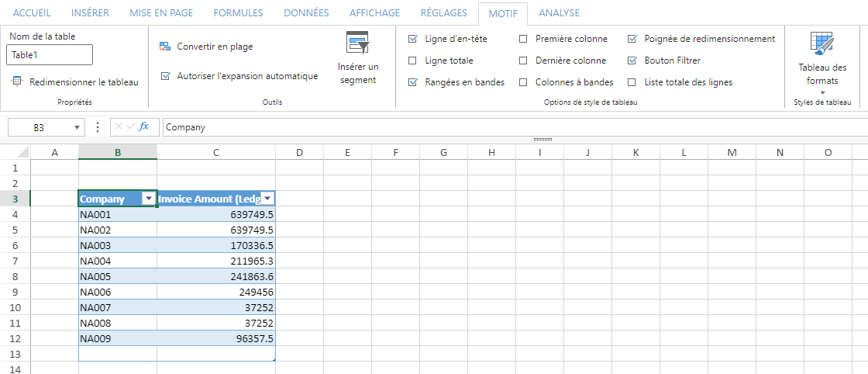Toggle Poignée de redimensionnement checkbox
The image size is (868, 374).
[x=632, y=39]
